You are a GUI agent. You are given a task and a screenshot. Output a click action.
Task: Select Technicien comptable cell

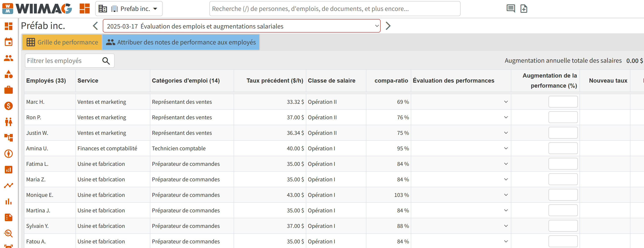click(x=192, y=148)
